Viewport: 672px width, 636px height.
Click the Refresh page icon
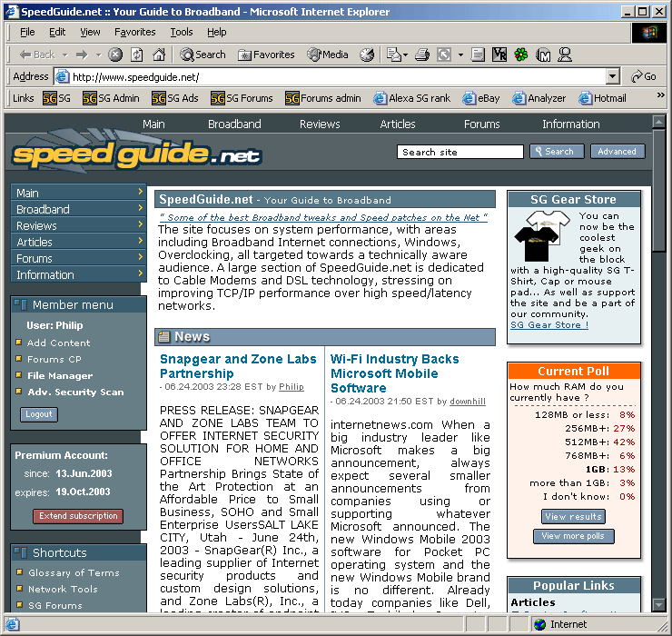(x=137, y=55)
